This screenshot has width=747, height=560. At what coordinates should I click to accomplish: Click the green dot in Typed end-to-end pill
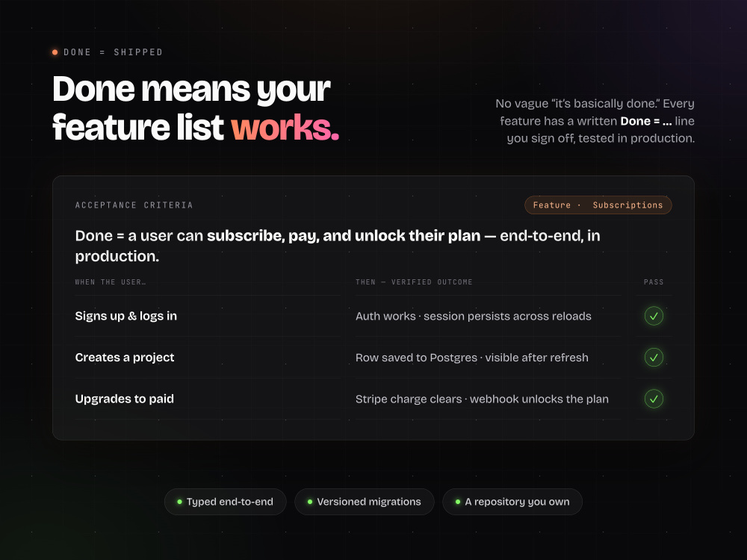[x=179, y=502]
